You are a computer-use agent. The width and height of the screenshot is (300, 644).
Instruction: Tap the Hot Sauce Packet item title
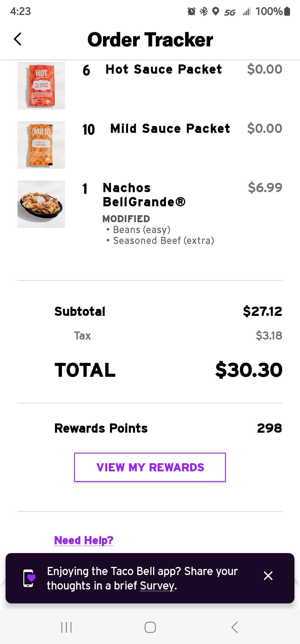tap(164, 69)
